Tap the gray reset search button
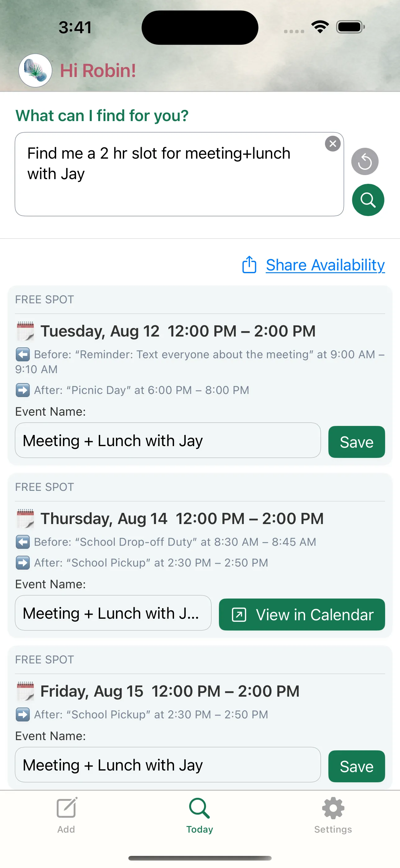Screen dimensions: 400x868 tap(365, 162)
